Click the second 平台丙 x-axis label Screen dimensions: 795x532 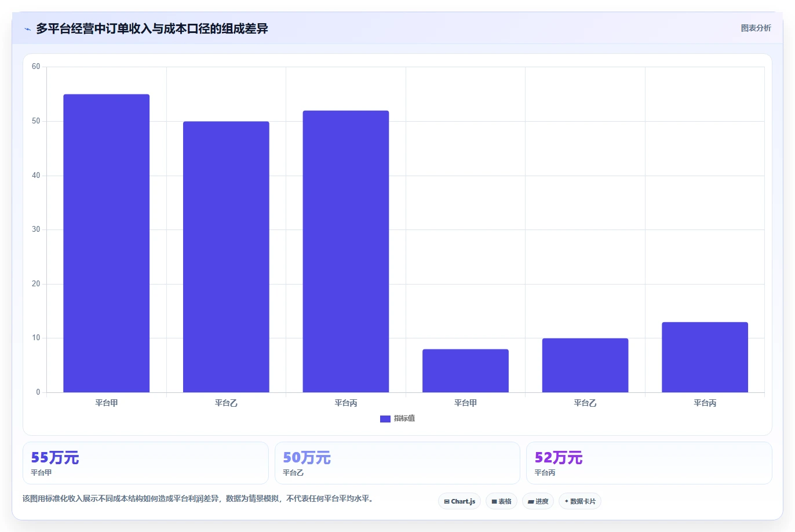(705, 403)
